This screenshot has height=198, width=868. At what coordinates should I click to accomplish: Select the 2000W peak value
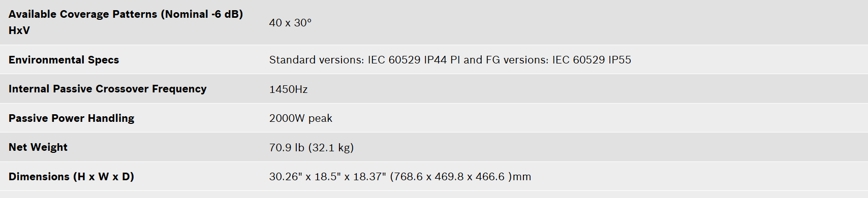coord(300,118)
